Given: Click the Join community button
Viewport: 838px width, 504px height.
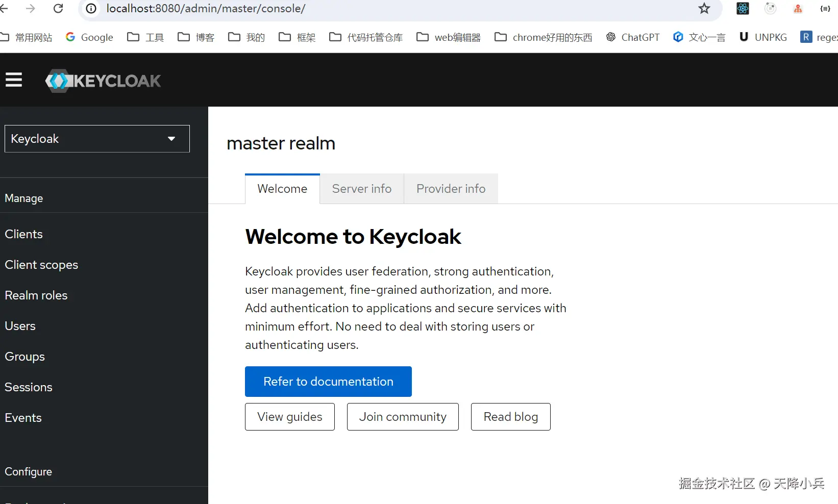Looking at the screenshot, I should coord(403,417).
